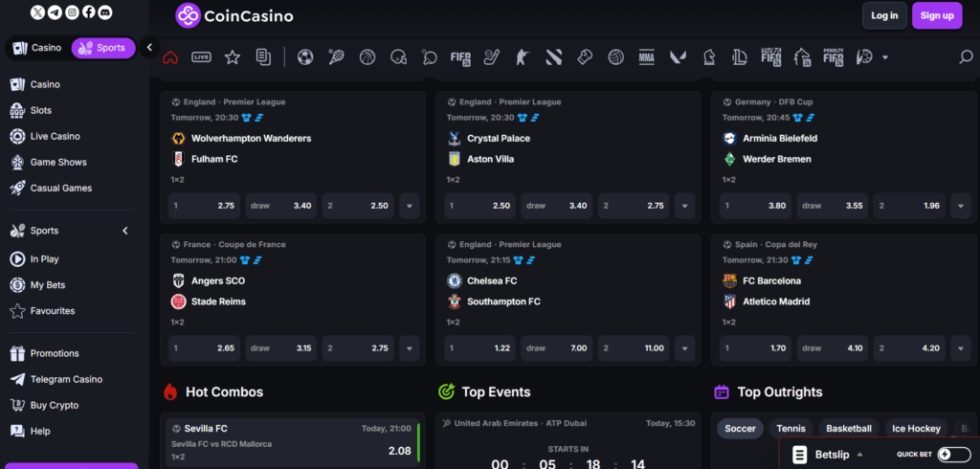Open the Discord social link icon
This screenshot has width=980, height=469.
105,11
